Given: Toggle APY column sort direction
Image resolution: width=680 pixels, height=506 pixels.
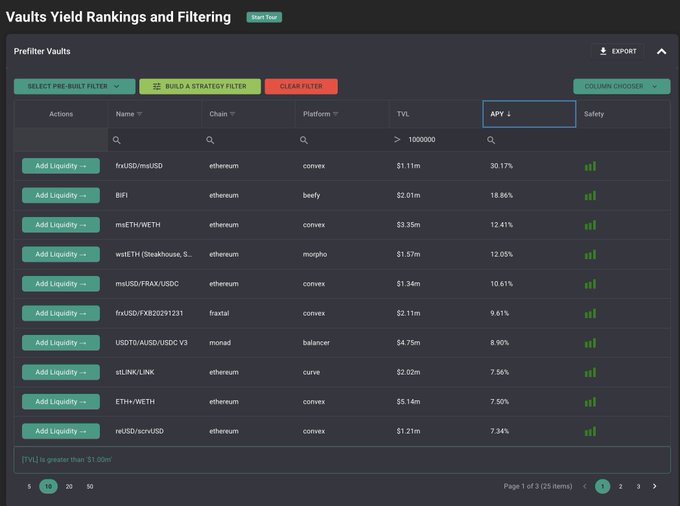Looking at the screenshot, I should pos(529,114).
